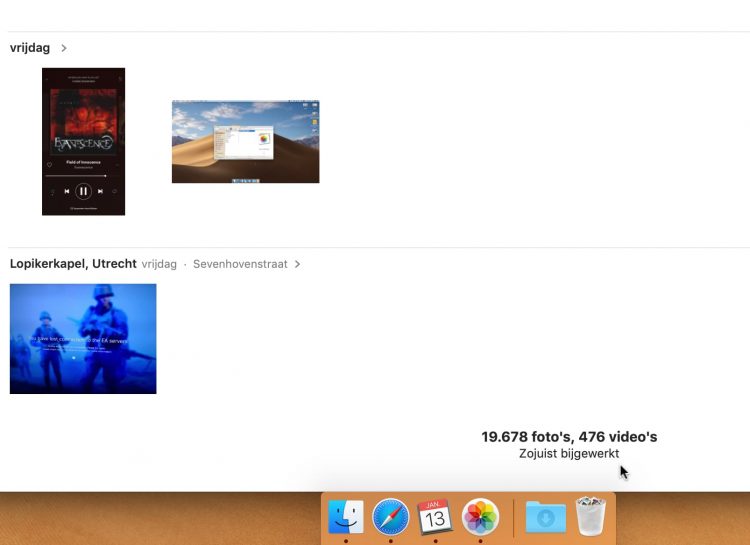Launch Safari from the Dock
This screenshot has height=545, width=750.
point(391,517)
